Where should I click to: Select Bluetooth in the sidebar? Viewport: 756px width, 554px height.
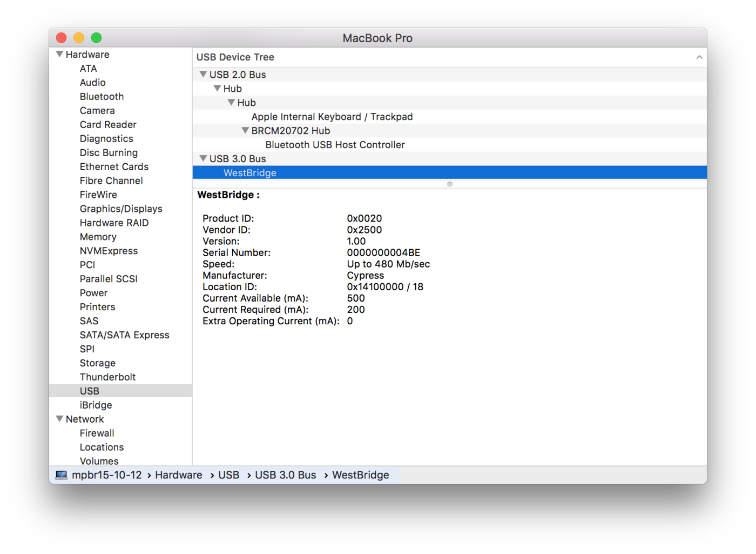coord(102,96)
